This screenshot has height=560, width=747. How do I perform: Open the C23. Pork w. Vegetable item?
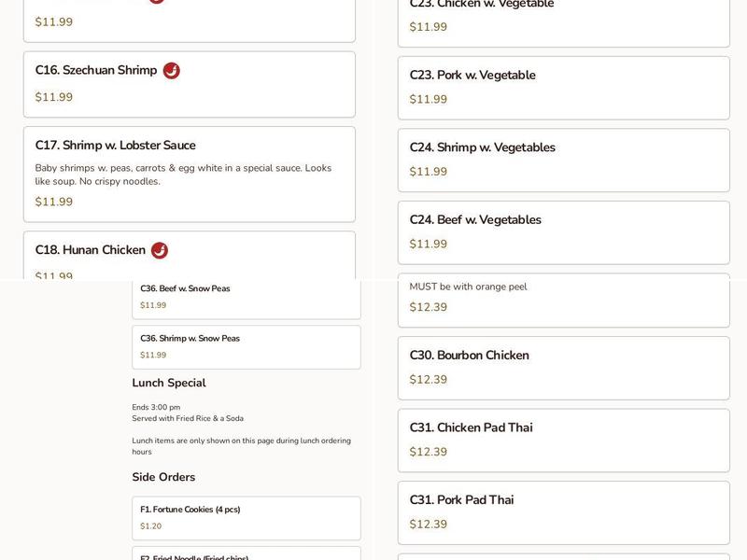(x=563, y=88)
